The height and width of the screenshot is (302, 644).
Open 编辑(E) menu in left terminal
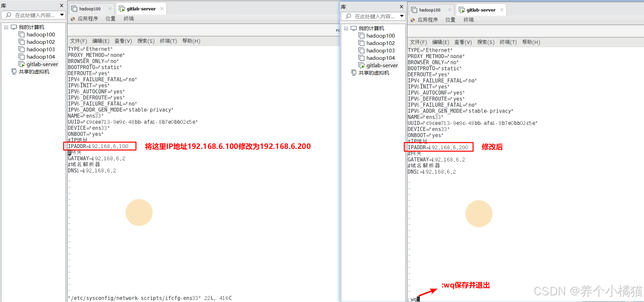pos(101,41)
